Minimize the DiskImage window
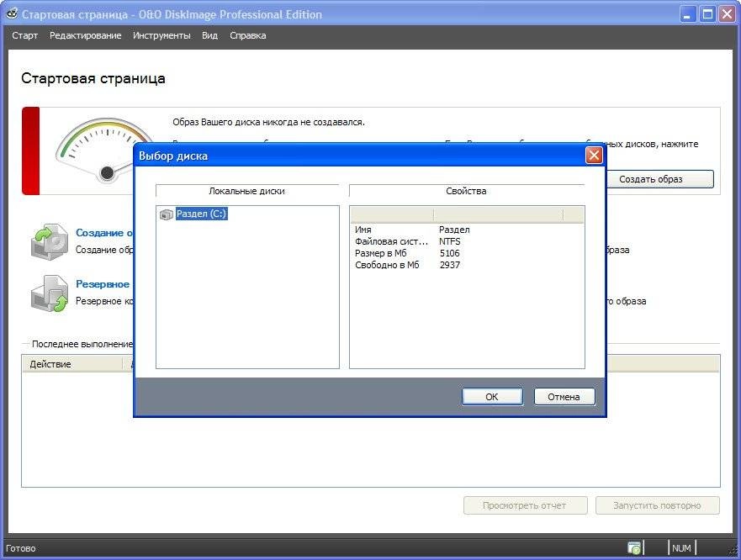 tap(687, 14)
